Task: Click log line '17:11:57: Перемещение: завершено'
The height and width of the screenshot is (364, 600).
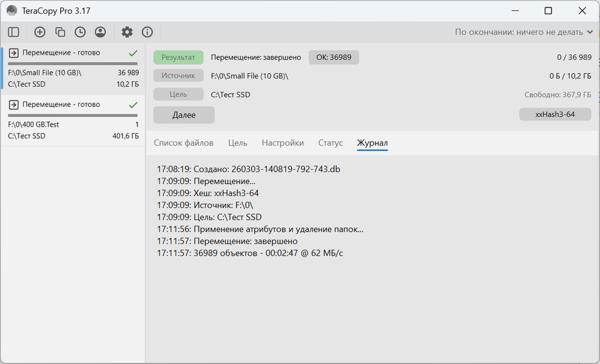Action: (x=227, y=241)
